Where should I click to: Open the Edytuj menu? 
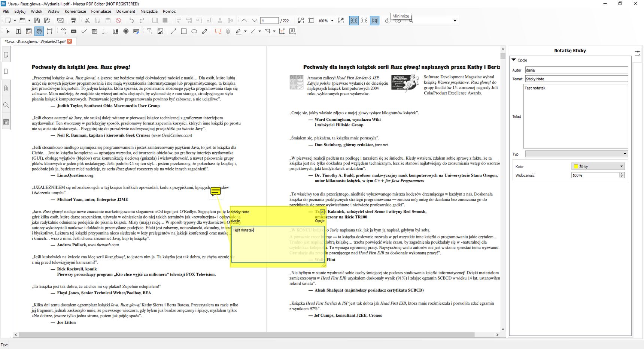(x=20, y=11)
